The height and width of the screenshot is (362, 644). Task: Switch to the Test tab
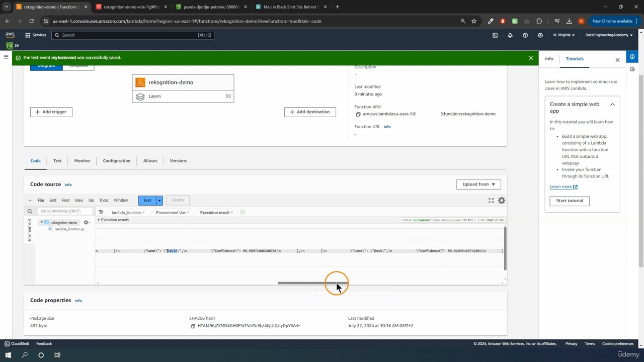click(x=57, y=161)
